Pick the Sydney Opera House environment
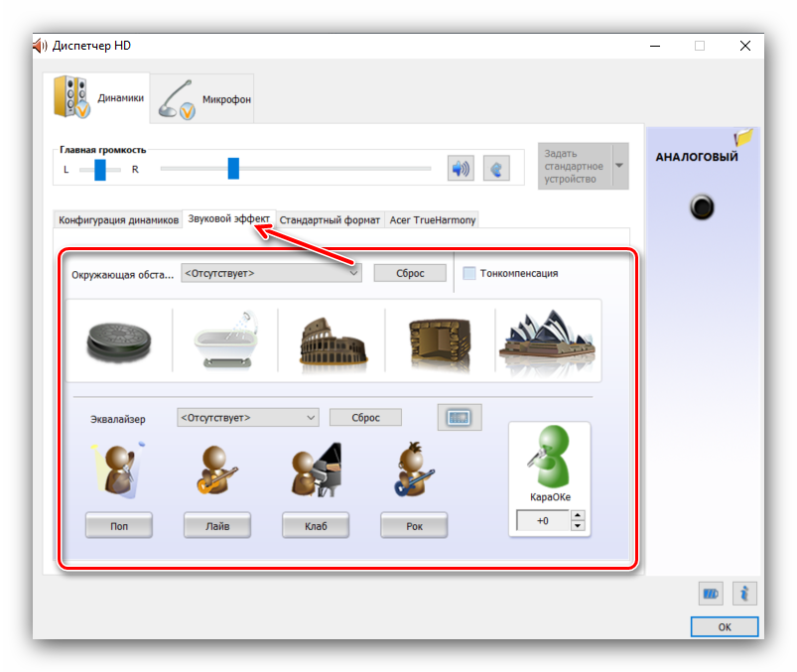 pyautogui.click(x=548, y=340)
